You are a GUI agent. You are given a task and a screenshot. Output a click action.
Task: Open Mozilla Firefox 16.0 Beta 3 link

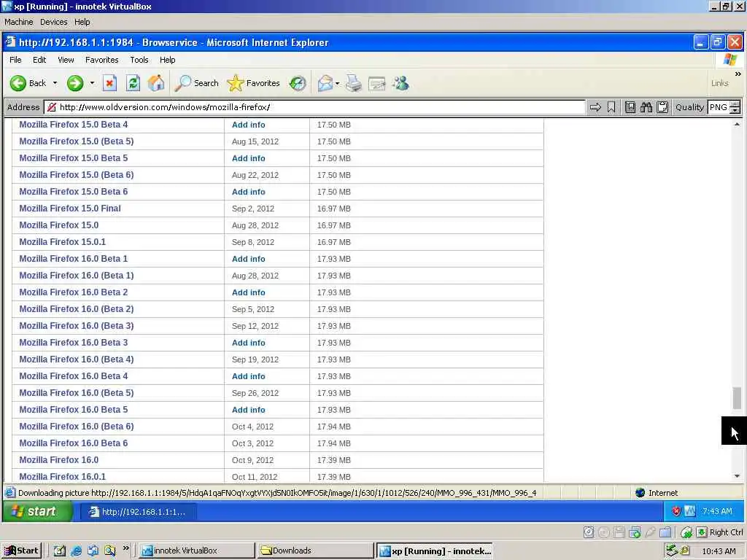pos(74,343)
